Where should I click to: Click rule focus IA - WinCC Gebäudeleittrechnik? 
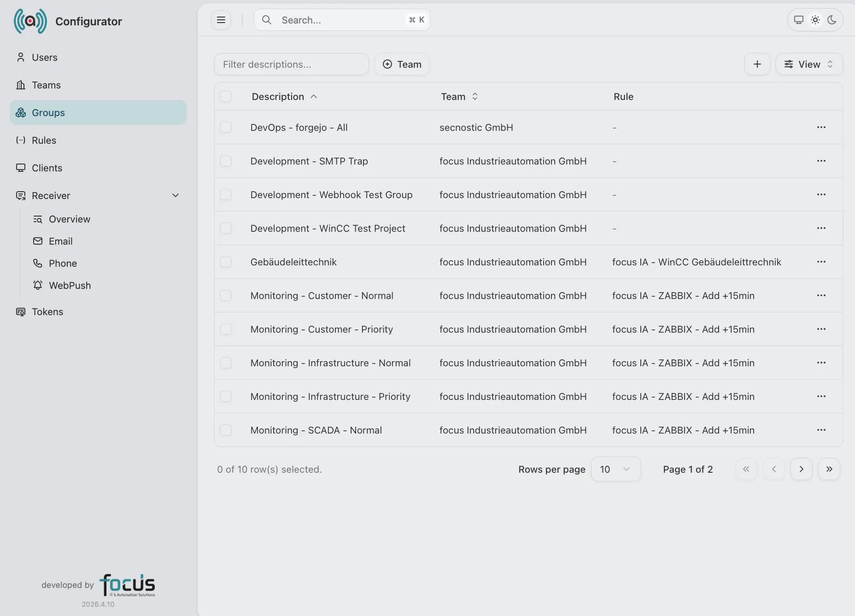tap(697, 262)
